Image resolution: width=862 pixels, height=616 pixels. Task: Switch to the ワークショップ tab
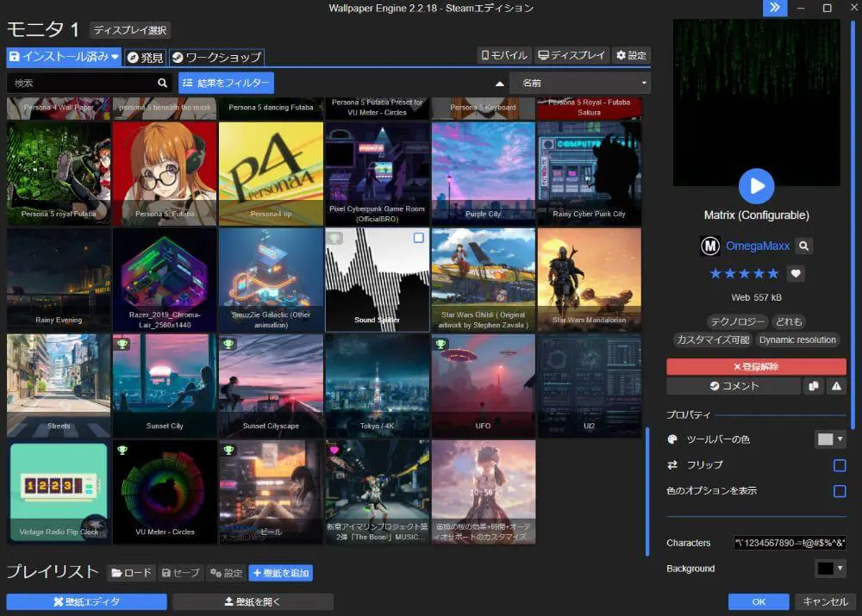pos(216,57)
